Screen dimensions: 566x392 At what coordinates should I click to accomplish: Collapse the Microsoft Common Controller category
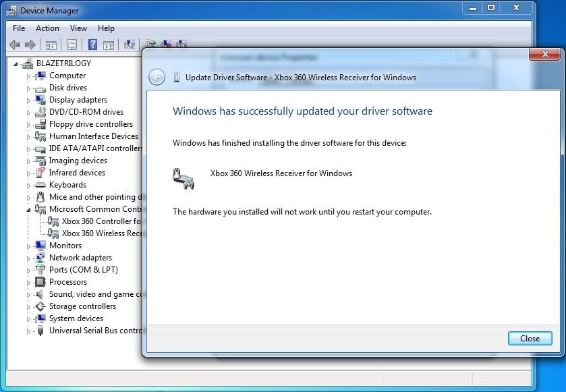(28, 210)
